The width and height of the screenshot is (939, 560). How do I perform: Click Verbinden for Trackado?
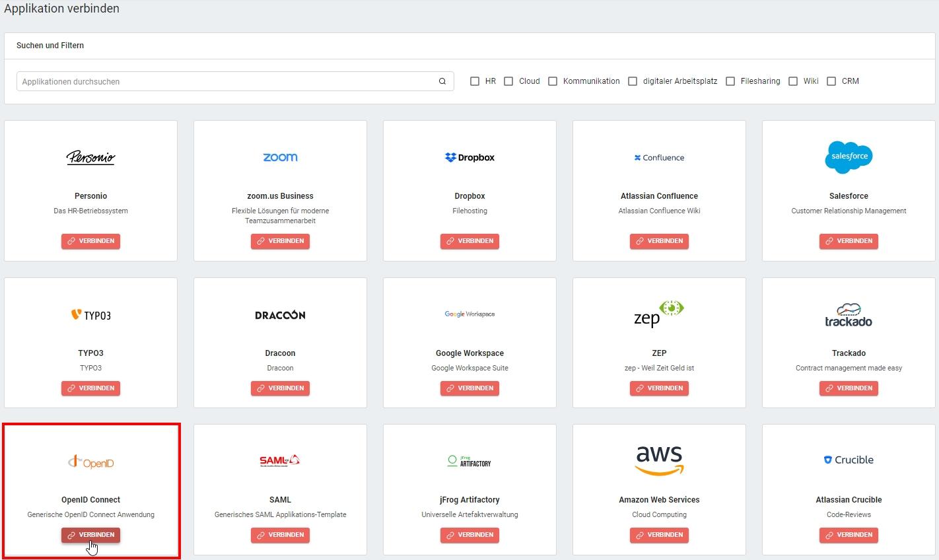[x=849, y=388]
